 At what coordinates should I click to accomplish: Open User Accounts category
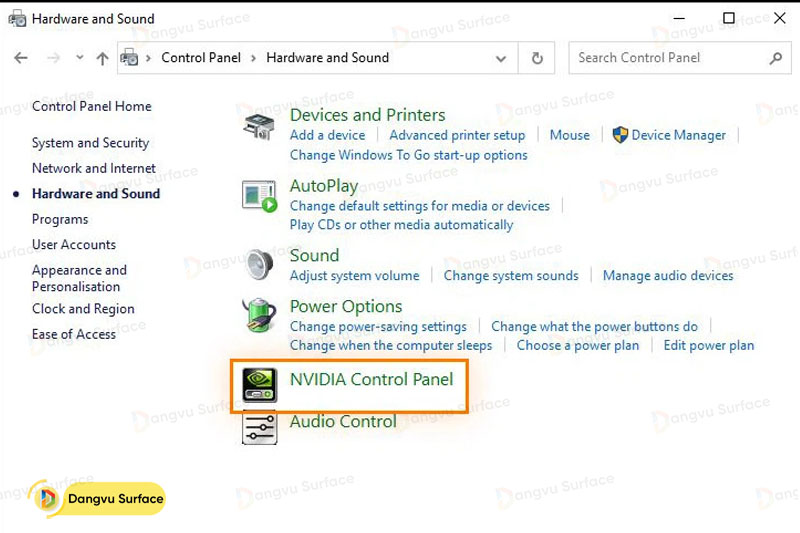[74, 245]
